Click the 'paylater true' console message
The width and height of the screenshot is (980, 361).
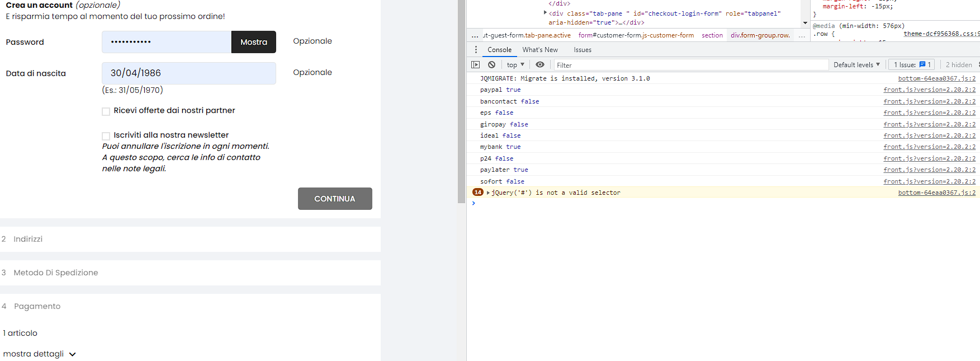(504, 170)
